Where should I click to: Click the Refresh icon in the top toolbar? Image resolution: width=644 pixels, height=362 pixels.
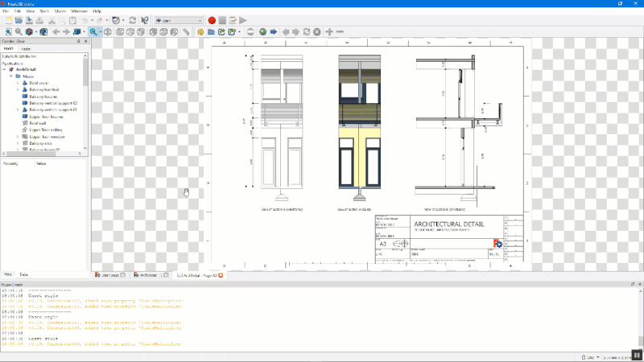click(134, 20)
